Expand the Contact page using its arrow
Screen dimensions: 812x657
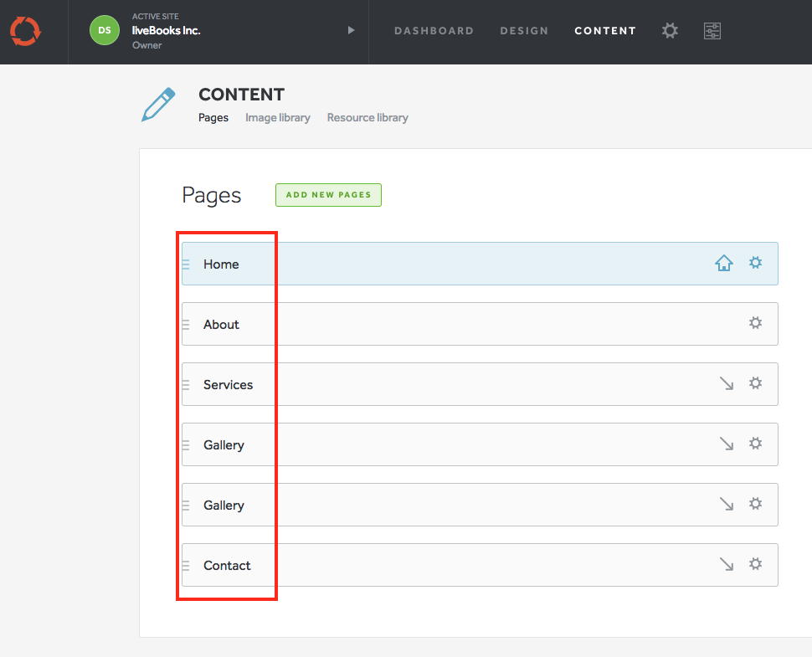727,564
